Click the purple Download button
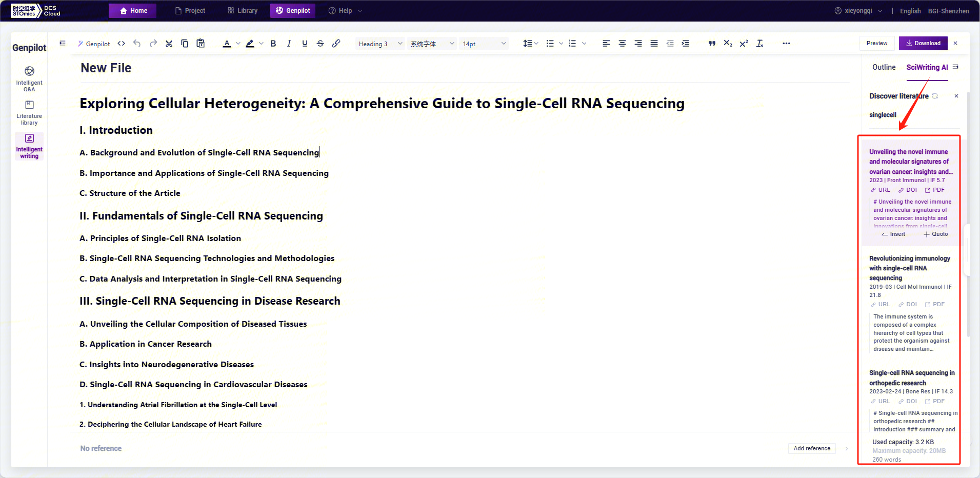The image size is (980, 478). pyautogui.click(x=923, y=43)
